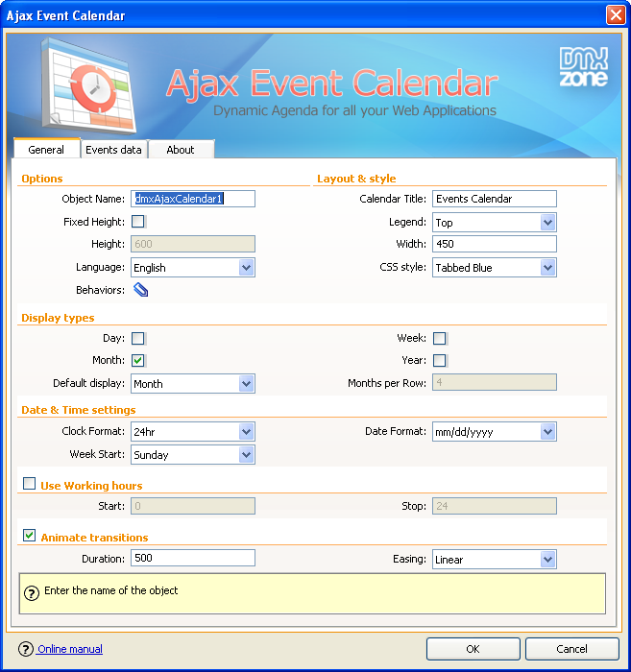
Task: Click the hint question mark icon
Action: (x=32, y=593)
